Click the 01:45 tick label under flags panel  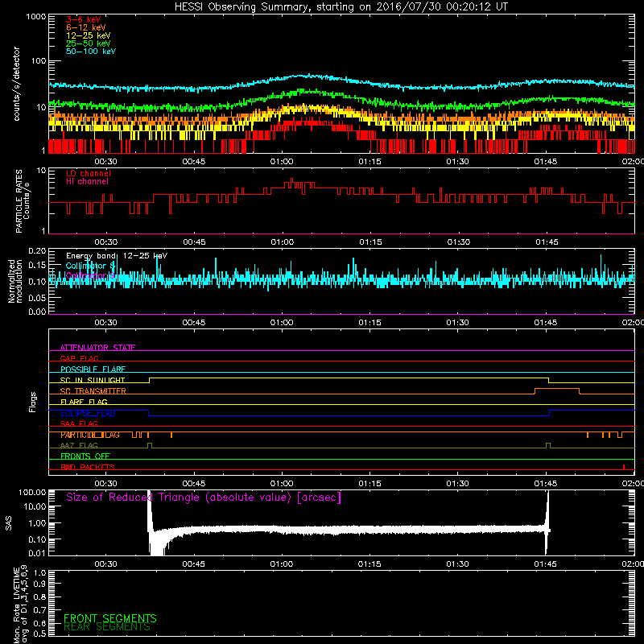pyautogui.click(x=546, y=484)
